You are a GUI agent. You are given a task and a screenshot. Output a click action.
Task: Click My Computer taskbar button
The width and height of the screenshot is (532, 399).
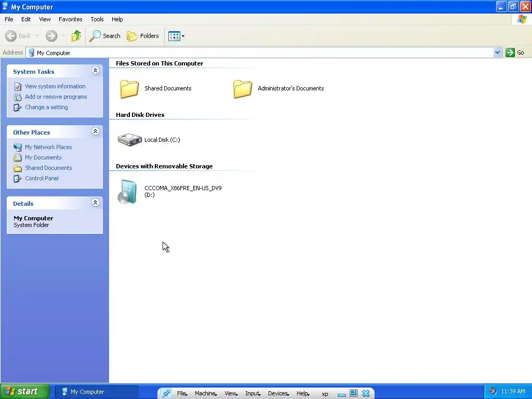96,392
